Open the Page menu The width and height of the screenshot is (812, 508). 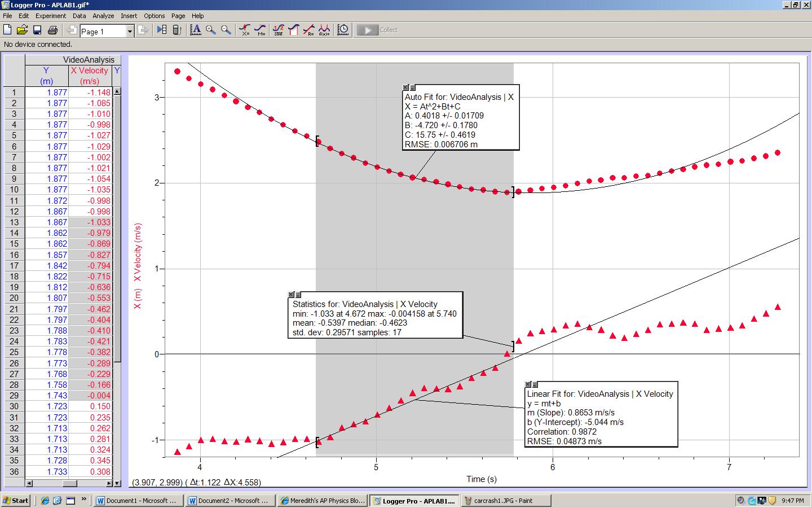tap(178, 16)
